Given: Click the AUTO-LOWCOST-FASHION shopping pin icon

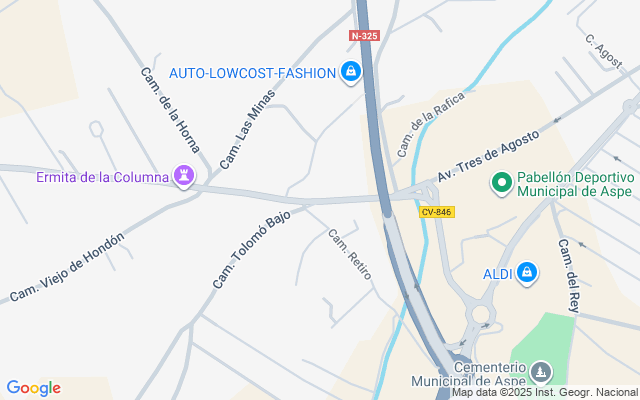Looking at the screenshot, I should [x=351, y=73].
